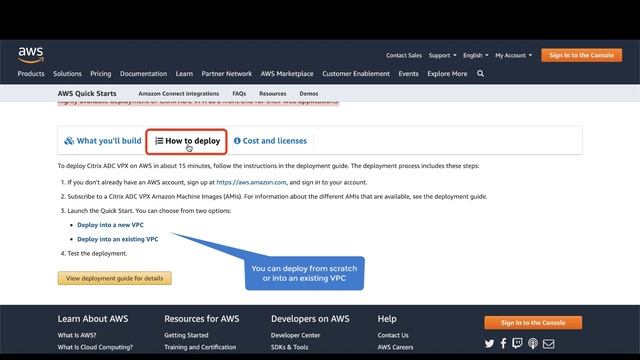The height and width of the screenshot is (360, 640).
Task: Expand the Support dropdown
Action: tap(442, 55)
